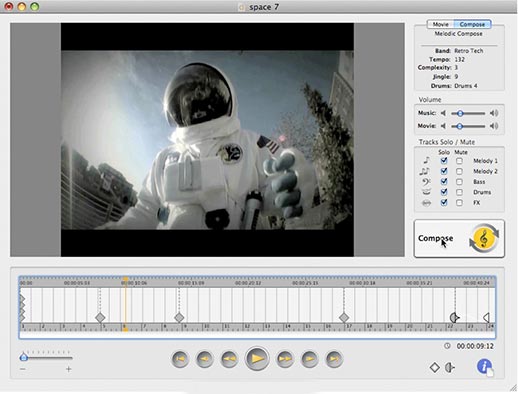Click the loud speaker icon for Music

click(x=494, y=113)
